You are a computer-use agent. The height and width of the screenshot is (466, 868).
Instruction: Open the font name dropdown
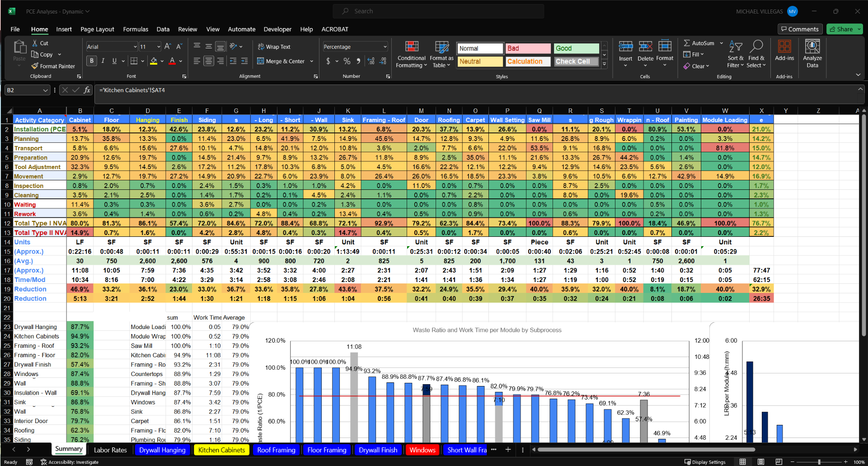135,47
